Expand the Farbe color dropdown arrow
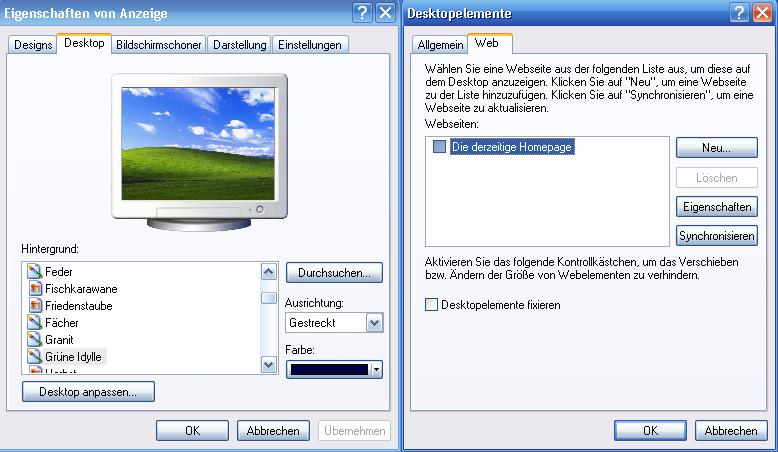 pyautogui.click(x=376, y=369)
